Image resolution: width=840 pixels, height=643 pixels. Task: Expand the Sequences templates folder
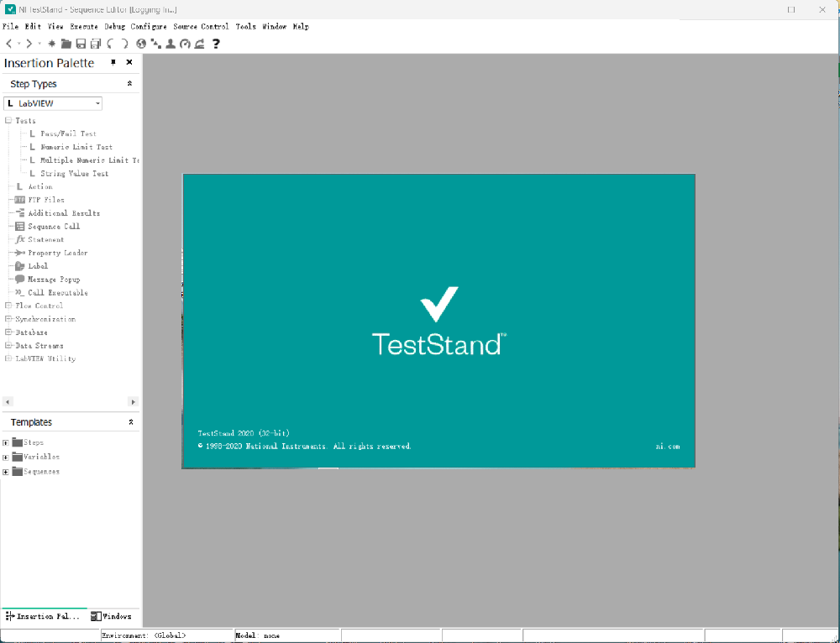pos(5,472)
